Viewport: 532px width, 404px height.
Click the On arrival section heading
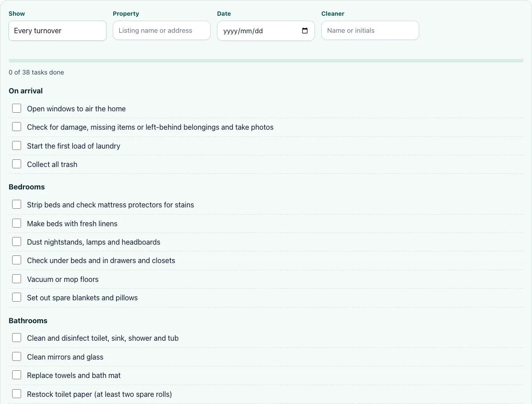26,91
